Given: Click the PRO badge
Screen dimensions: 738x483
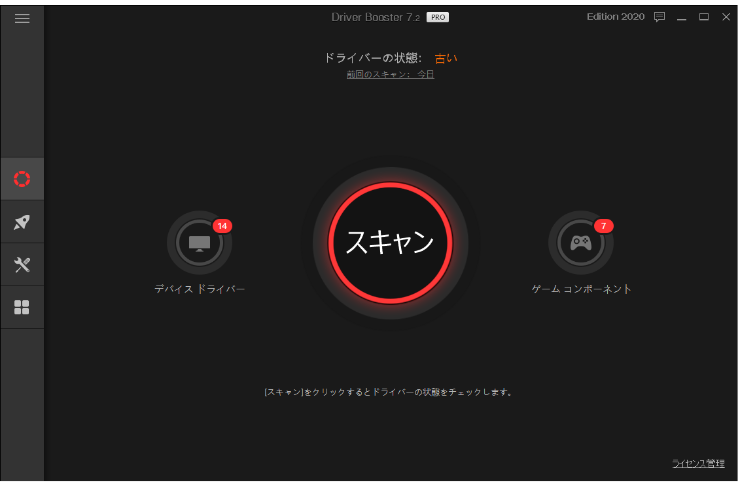Looking at the screenshot, I should pos(438,17).
